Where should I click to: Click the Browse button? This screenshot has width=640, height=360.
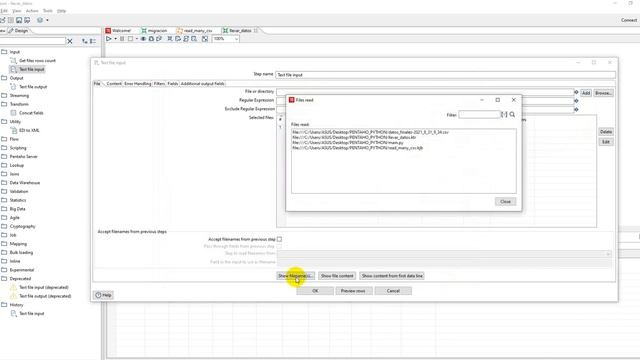pyautogui.click(x=603, y=93)
